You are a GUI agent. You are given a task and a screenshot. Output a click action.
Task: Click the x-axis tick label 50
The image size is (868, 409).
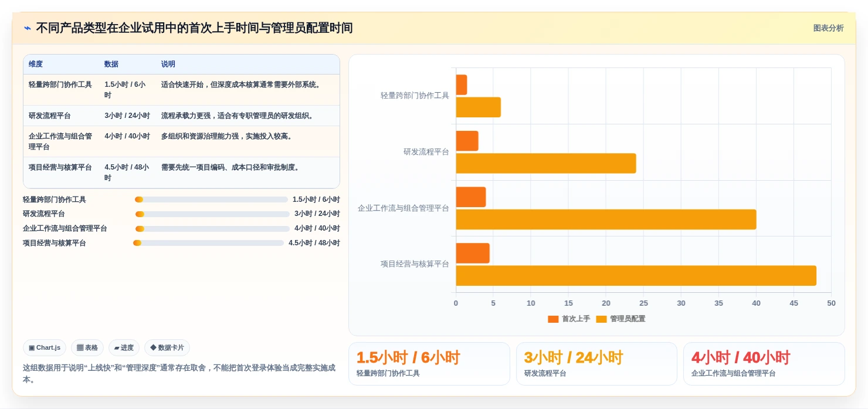point(831,303)
